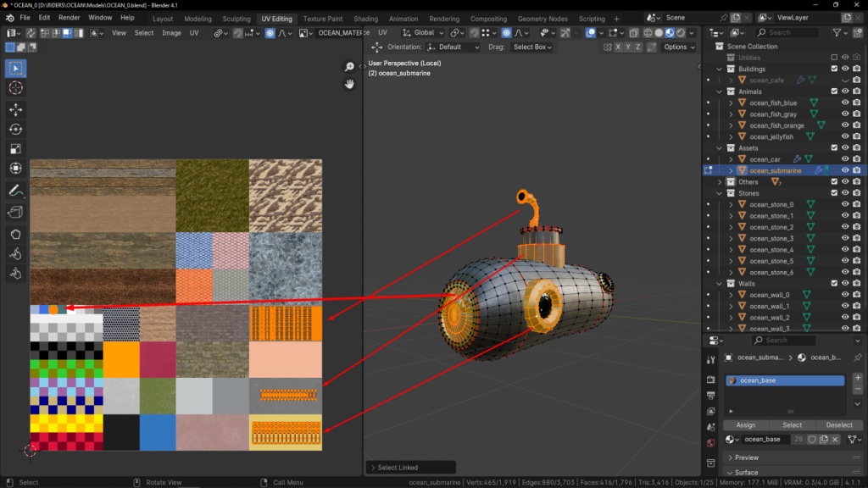
Task: Click the Assign button
Action: (745, 425)
